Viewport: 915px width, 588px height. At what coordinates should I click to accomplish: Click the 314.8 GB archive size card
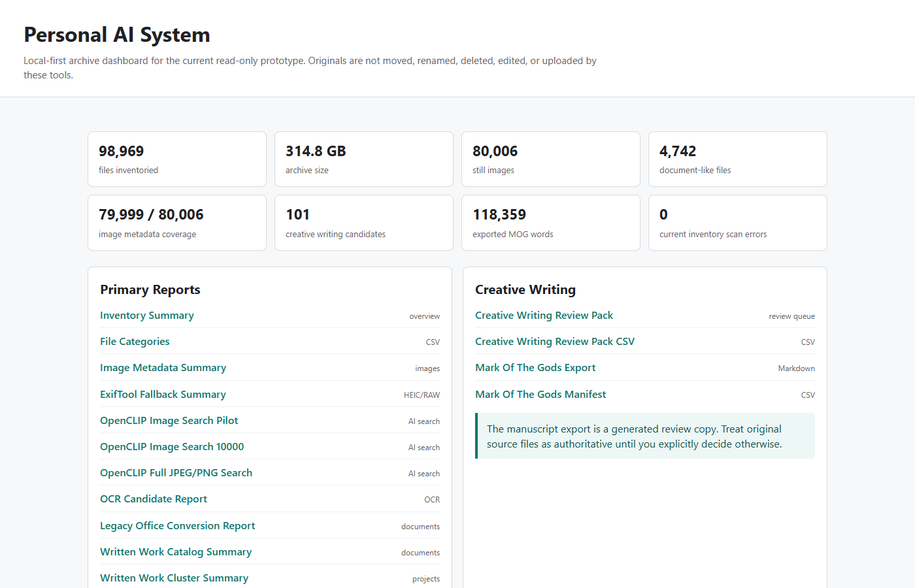364,159
